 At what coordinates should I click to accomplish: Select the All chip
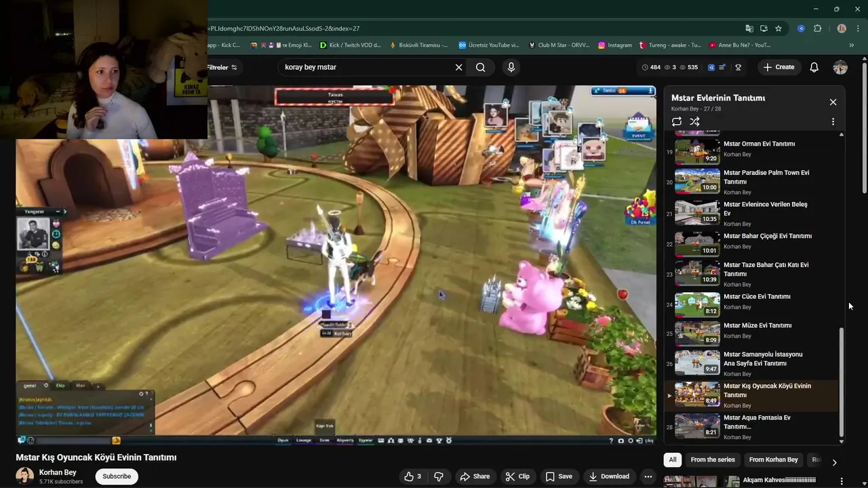pyautogui.click(x=673, y=460)
